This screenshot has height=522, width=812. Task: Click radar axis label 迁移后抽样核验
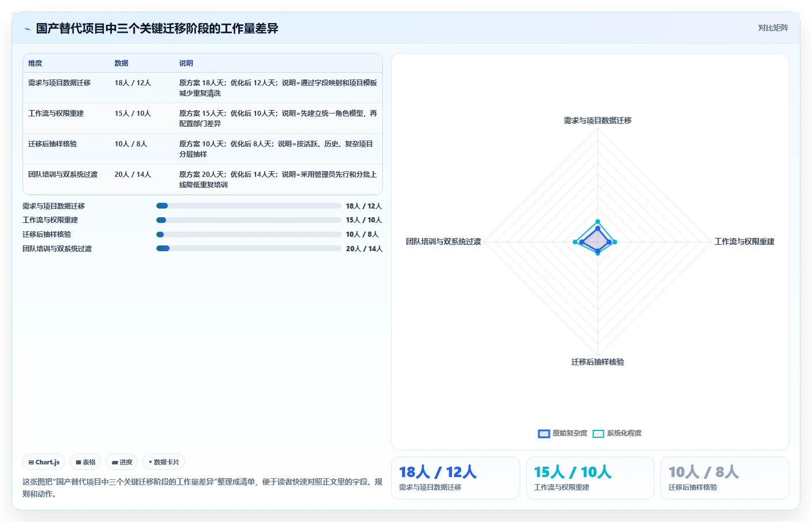(597, 362)
